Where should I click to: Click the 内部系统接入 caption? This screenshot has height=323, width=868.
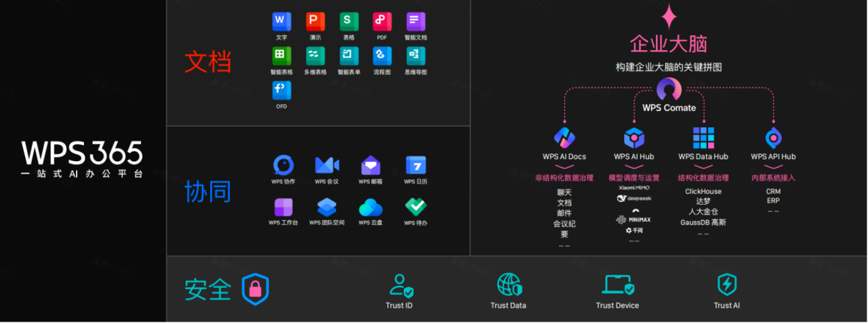(x=773, y=178)
